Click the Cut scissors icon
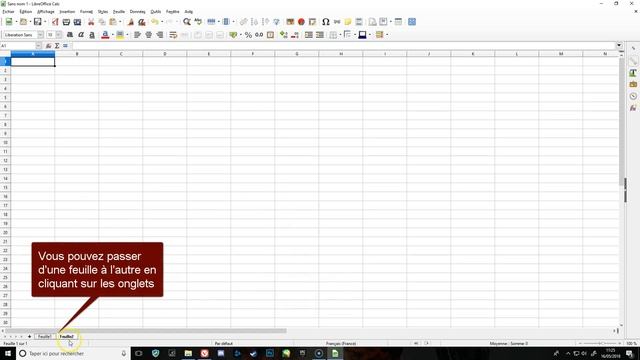 (x=91, y=22)
